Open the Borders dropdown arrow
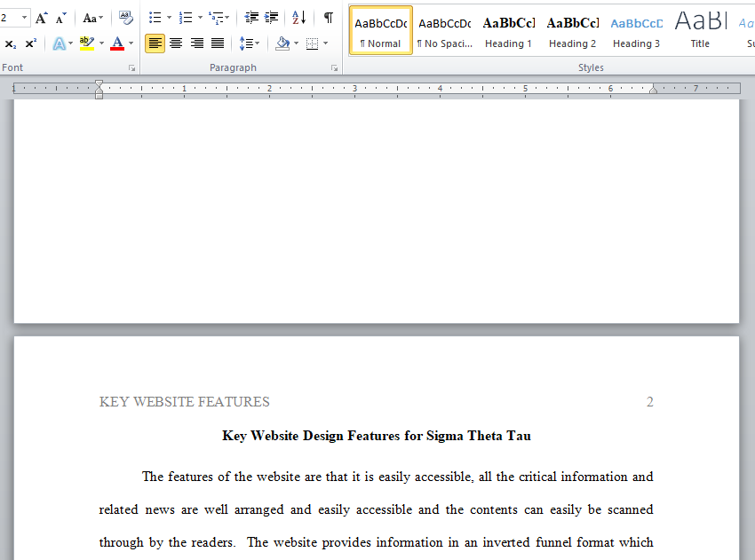755x560 pixels. coord(326,43)
